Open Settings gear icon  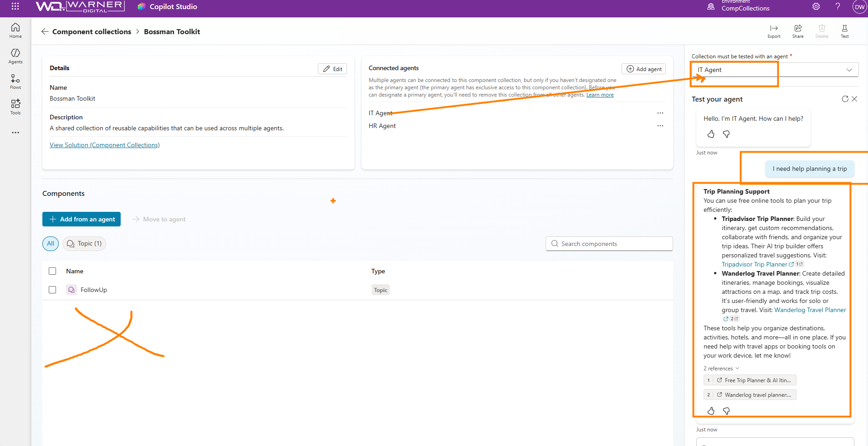click(816, 6)
